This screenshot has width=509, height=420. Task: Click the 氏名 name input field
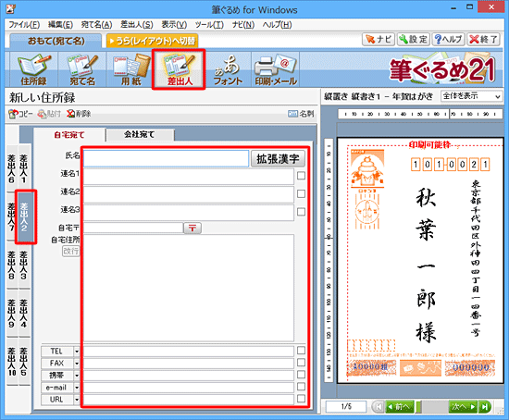coord(166,159)
